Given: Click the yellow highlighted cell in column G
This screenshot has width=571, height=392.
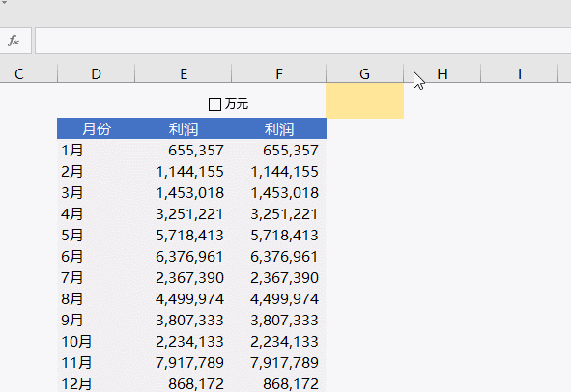Looking at the screenshot, I should pyautogui.click(x=365, y=100).
